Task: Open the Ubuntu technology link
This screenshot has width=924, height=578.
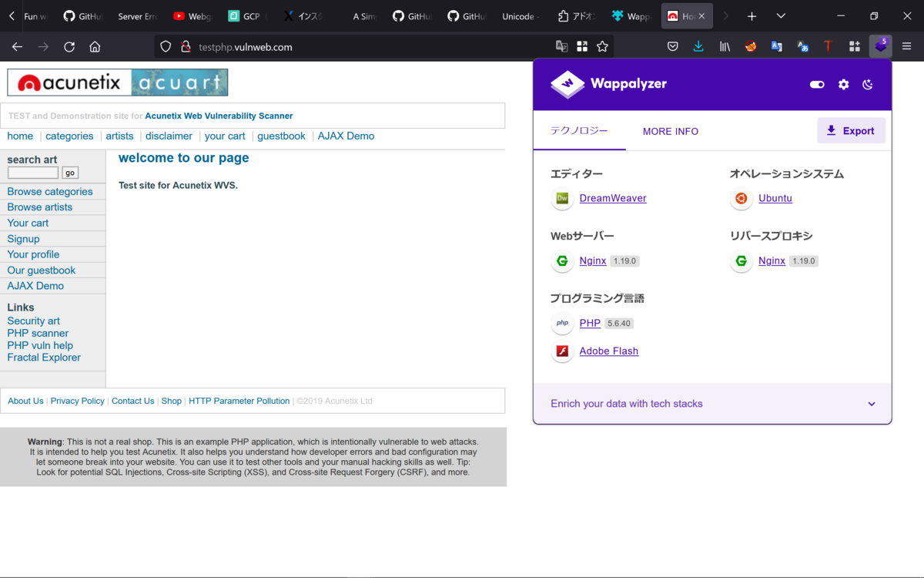Action: pyautogui.click(x=775, y=198)
